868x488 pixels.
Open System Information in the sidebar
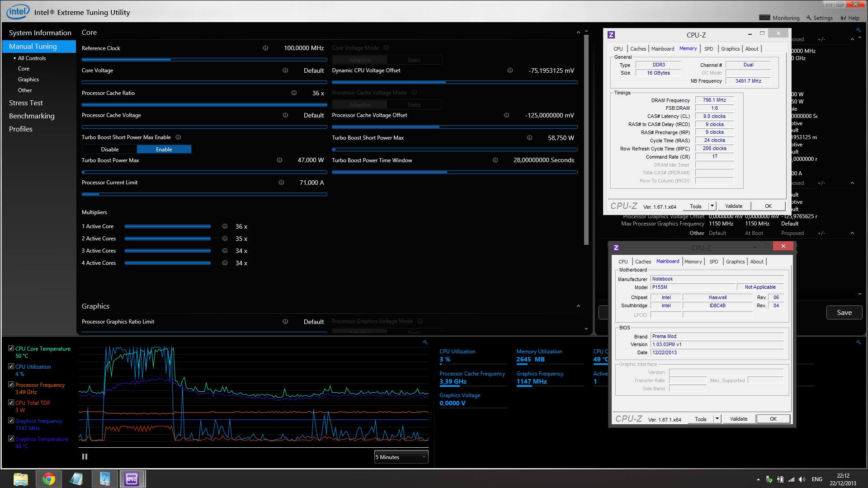coord(40,33)
